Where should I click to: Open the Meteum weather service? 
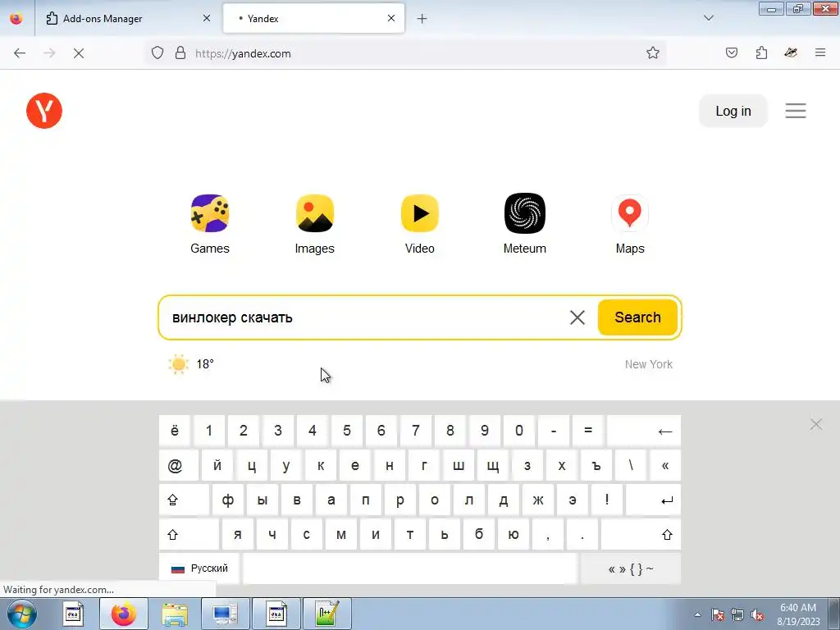click(x=524, y=224)
